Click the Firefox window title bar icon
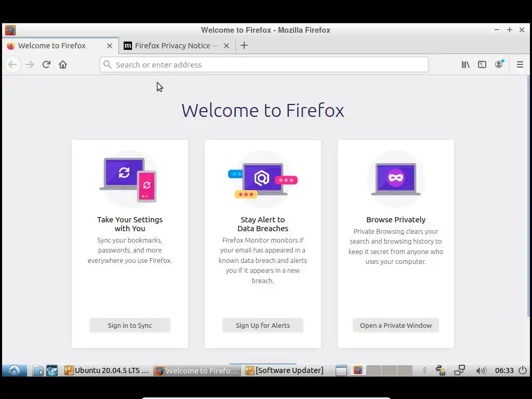Image resolution: width=532 pixels, height=399 pixels. coord(10,30)
